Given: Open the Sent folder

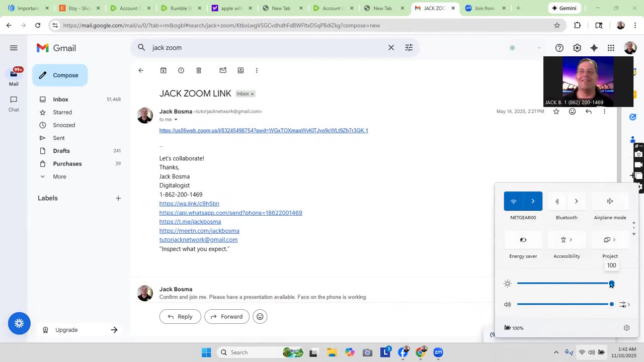Looking at the screenshot, I should (x=59, y=138).
